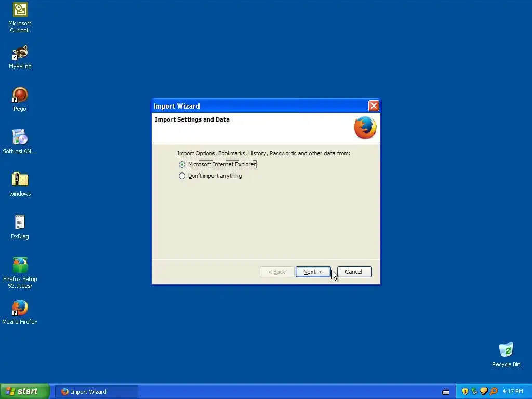The height and width of the screenshot is (399, 532).
Task: Click the Import Wizard taskbar button
Action: [96, 392]
